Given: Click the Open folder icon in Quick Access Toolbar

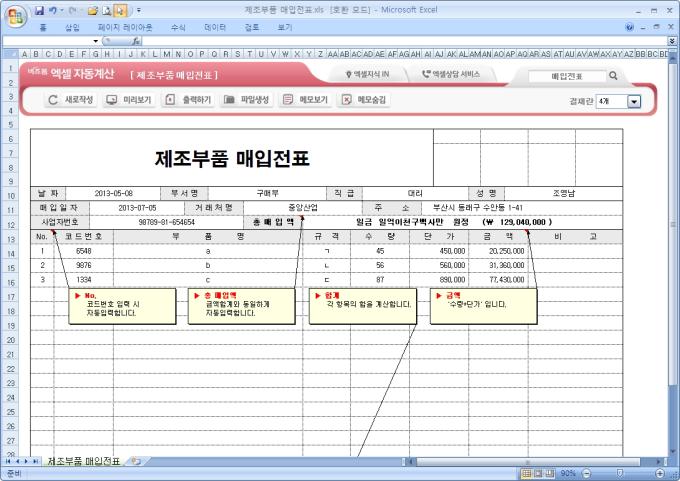Looking at the screenshot, I should coord(92,10).
